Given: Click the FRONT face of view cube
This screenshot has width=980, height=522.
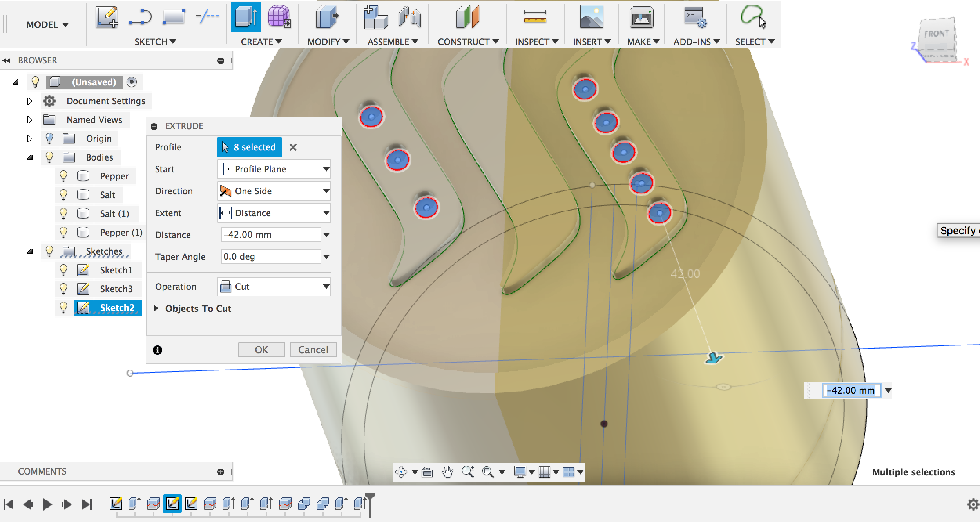Looking at the screenshot, I should coord(937,34).
